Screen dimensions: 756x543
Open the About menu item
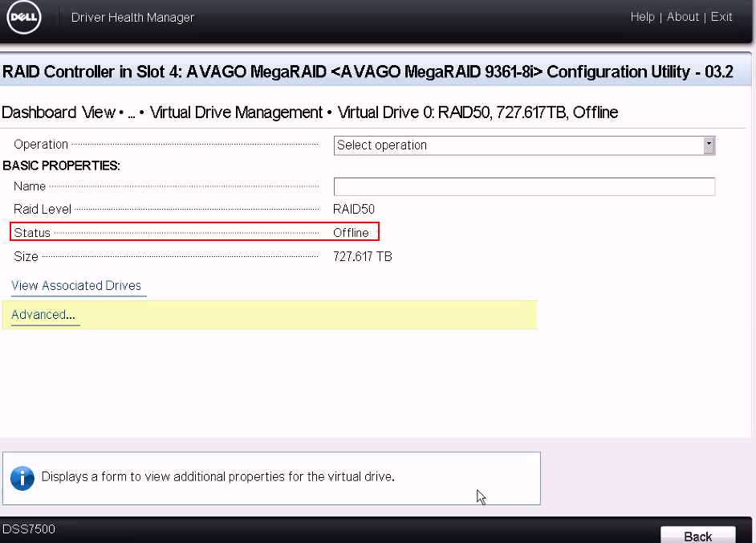683,17
